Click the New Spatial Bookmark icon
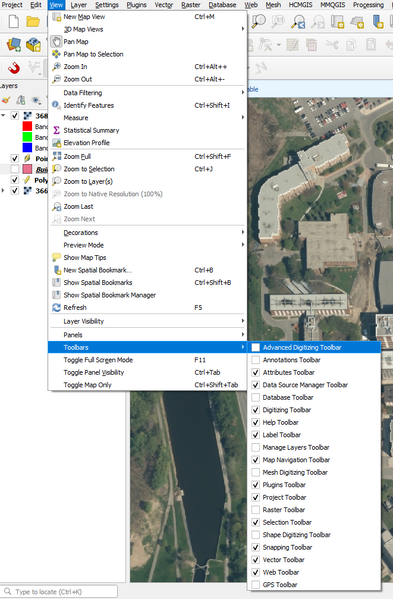The height and width of the screenshot is (599, 393). tap(56, 270)
